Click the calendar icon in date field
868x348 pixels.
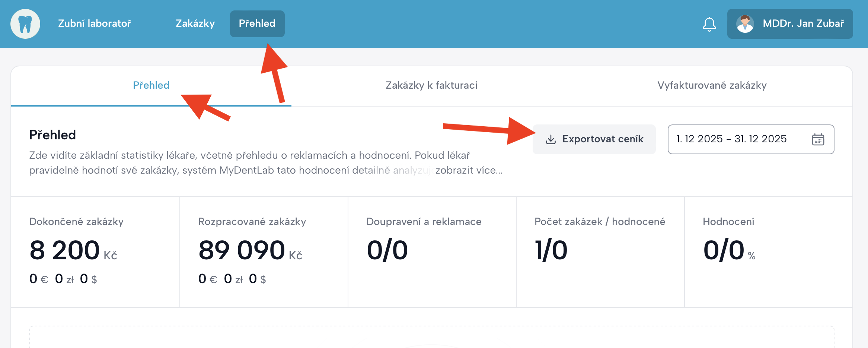(x=818, y=139)
